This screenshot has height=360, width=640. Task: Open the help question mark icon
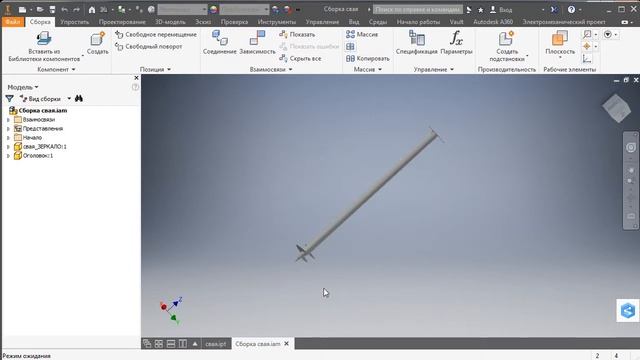571,9
